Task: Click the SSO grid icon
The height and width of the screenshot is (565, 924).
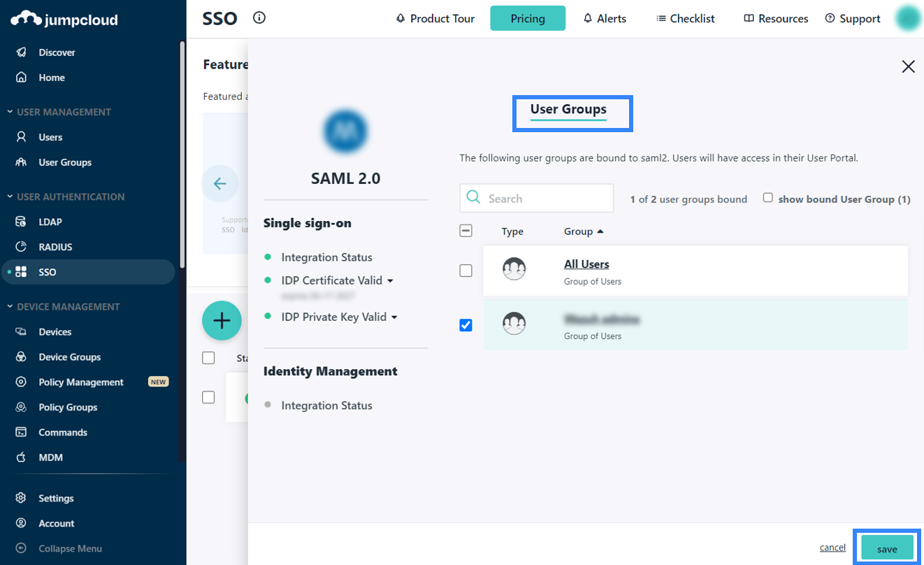Action: [21, 272]
